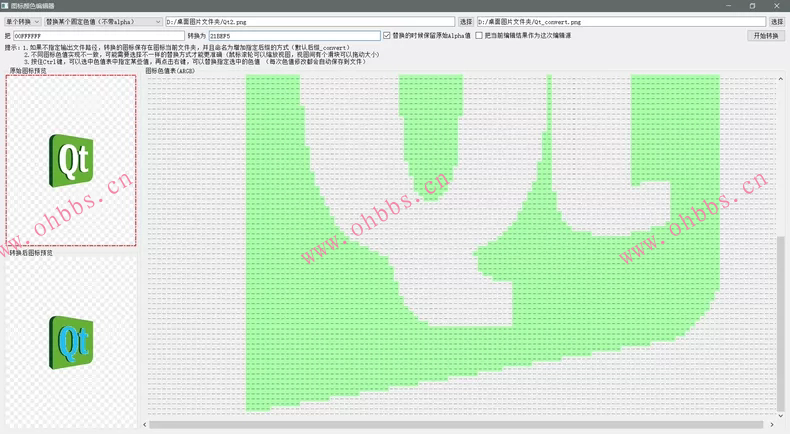The height and width of the screenshot is (434, 790).
Task: Click the source color field 00FFFFFF
Action: (x=99, y=36)
